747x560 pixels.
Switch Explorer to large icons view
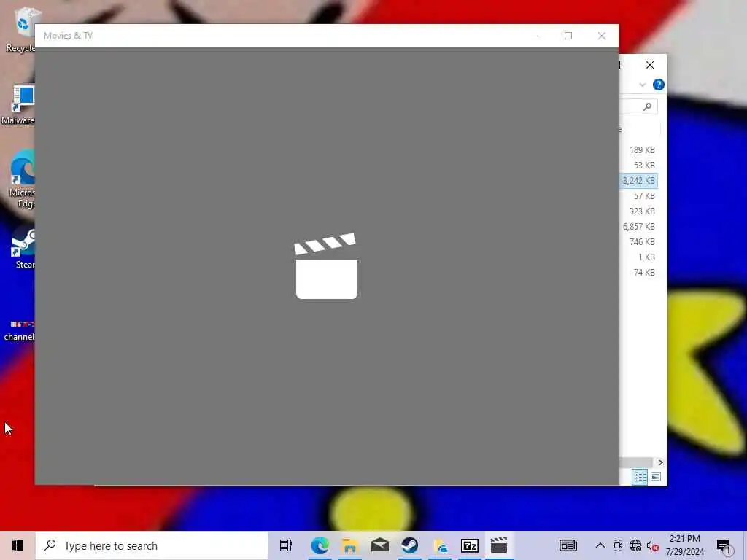point(656,477)
